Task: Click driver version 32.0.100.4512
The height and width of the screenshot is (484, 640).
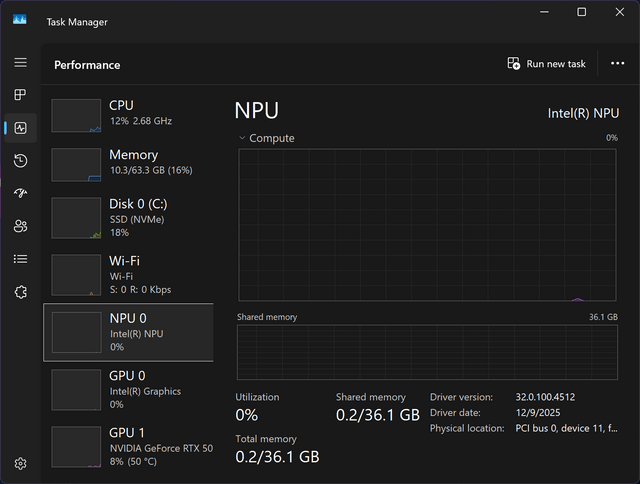Action: coord(545,397)
